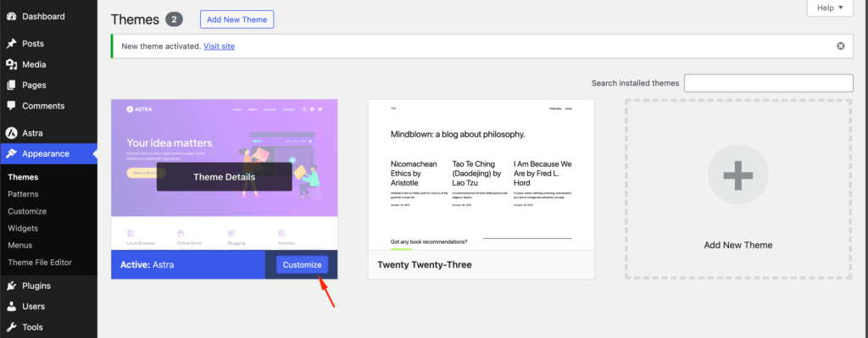Click the Plugins plug icon
The image size is (868, 338).
tap(11, 286)
